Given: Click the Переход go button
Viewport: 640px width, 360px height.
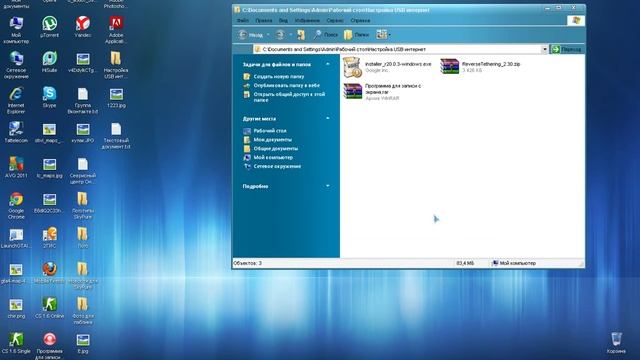Looking at the screenshot, I should pos(567,49).
